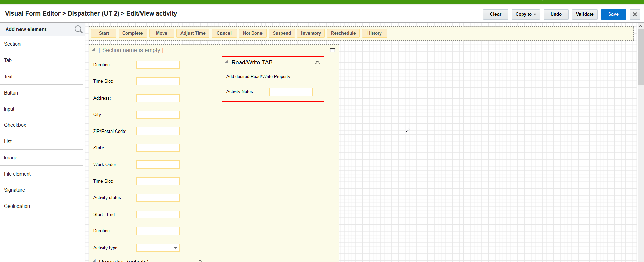The image size is (644, 262).
Task: Click the "Add new element" heading
Action: [26, 29]
